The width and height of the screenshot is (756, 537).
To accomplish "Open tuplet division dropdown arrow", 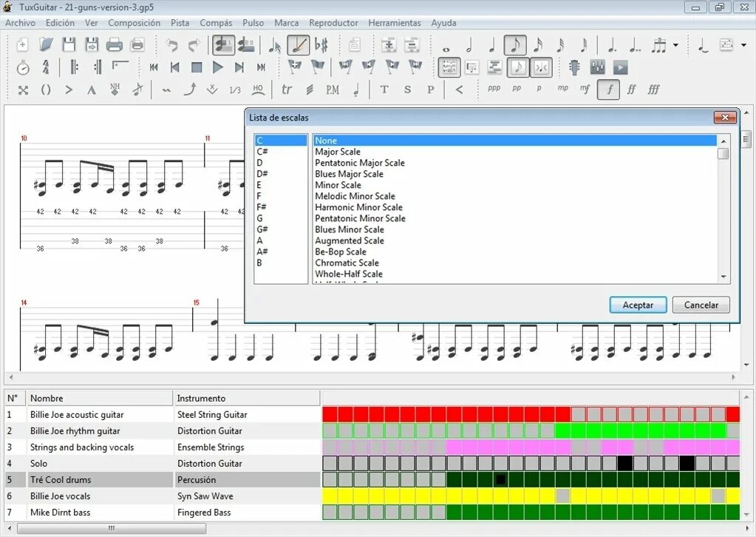I will click(x=675, y=45).
